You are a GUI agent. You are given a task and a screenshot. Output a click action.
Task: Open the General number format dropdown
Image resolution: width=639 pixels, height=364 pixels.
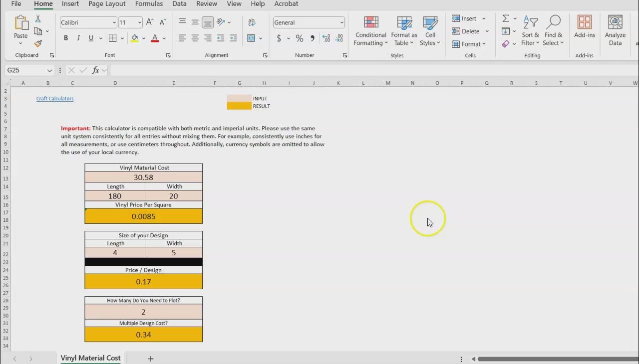click(341, 22)
